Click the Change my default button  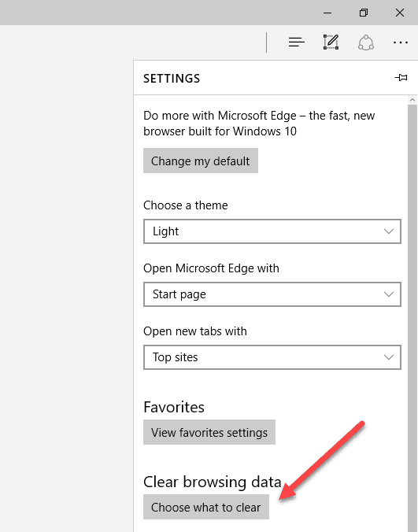(201, 161)
